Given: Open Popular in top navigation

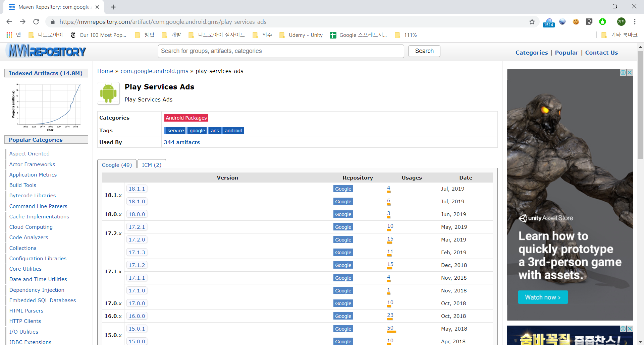Looking at the screenshot, I should coord(567,53).
